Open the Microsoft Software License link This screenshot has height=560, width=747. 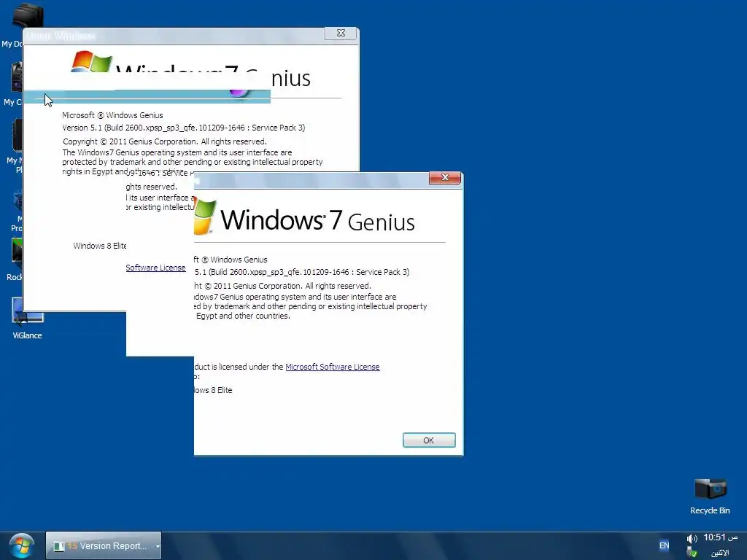click(333, 367)
